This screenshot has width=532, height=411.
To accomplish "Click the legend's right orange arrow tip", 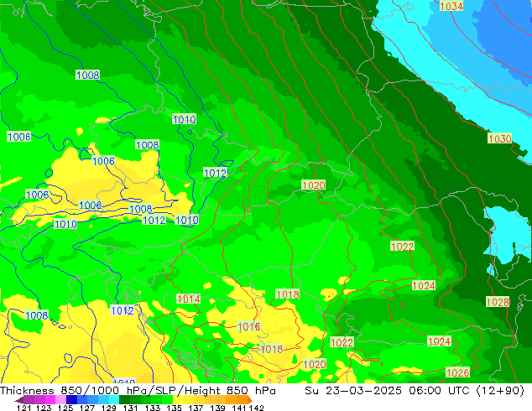I will [x=250, y=400].
